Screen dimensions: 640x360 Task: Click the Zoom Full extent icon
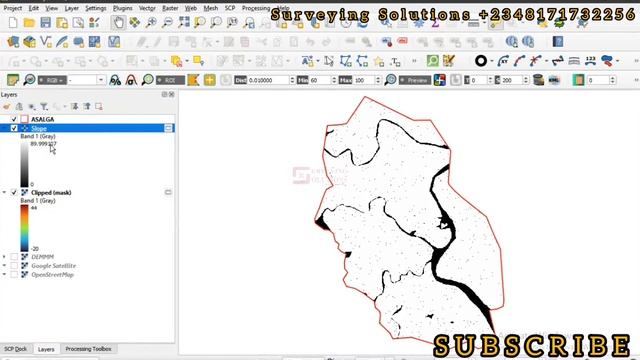tap(184, 22)
